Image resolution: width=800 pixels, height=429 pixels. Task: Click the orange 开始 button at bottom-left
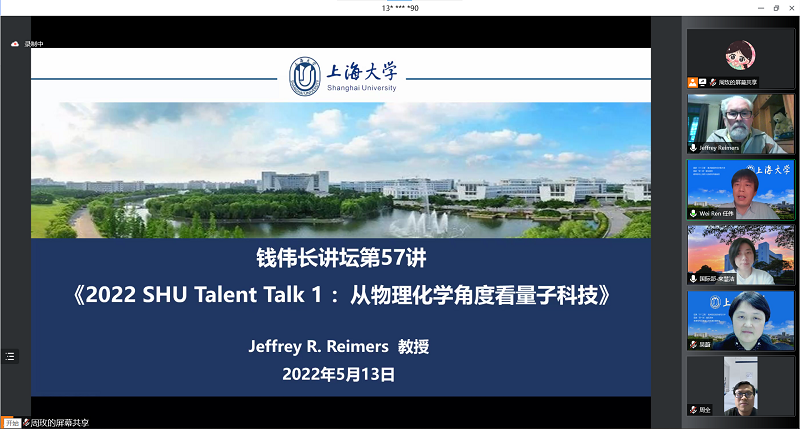click(x=11, y=423)
